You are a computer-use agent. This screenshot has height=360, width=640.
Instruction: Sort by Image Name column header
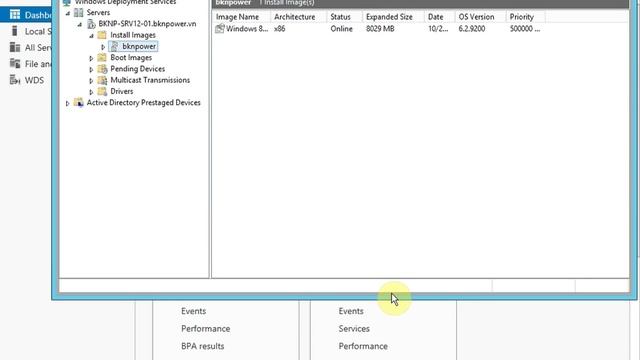pyautogui.click(x=241, y=17)
